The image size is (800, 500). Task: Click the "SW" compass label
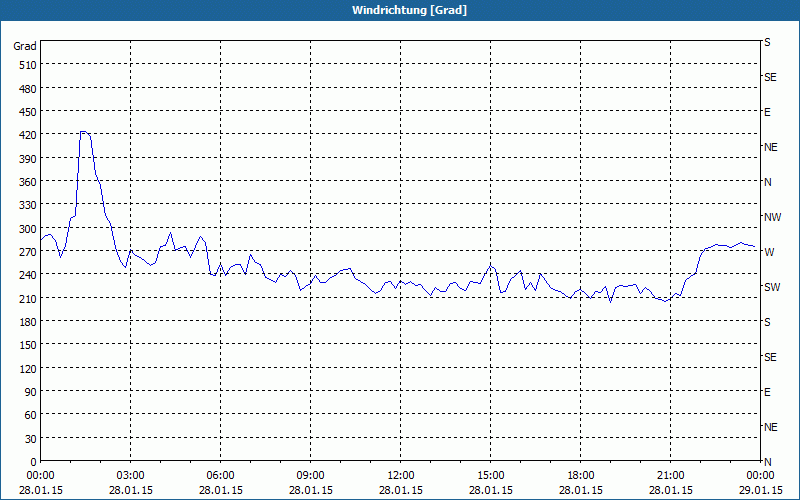point(772,287)
